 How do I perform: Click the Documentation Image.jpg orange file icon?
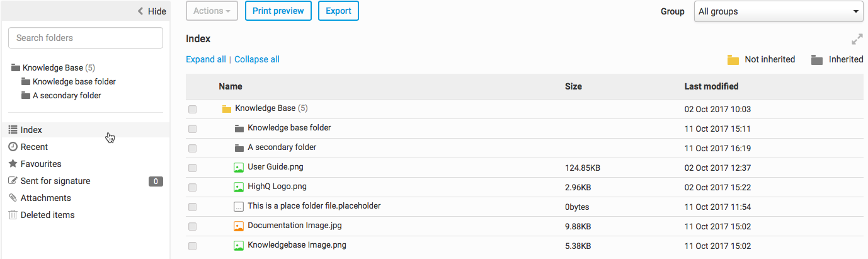tap(239, 226)
